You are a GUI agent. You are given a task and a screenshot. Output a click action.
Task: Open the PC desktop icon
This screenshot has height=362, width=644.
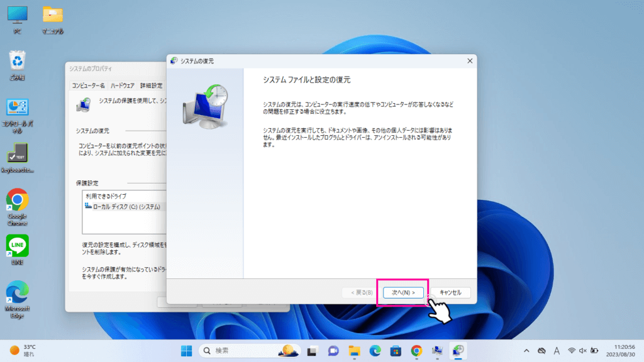pyautogui.click(x=18, y=18)
